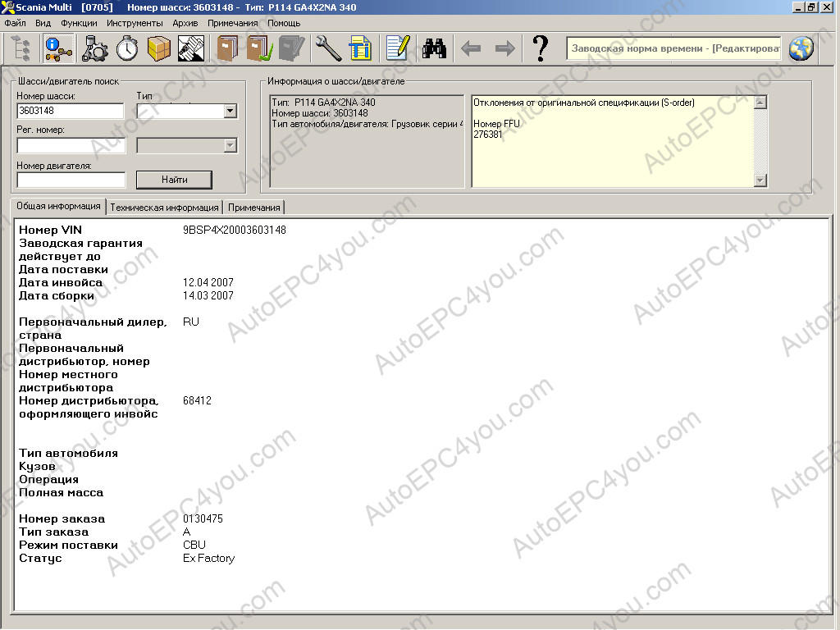Click the Рег. номер input field
Viewport: 840px width, 630px height.
(71, 145)
